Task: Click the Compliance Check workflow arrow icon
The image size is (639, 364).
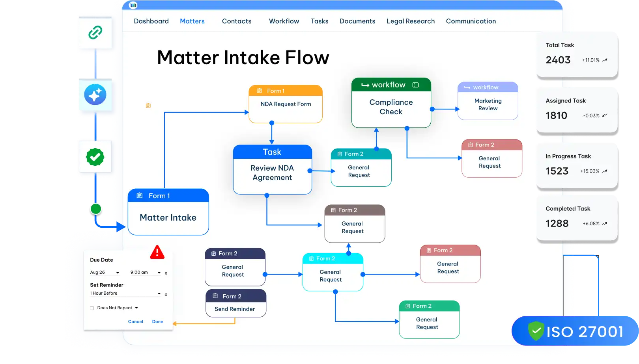Action: coord(365,85)
